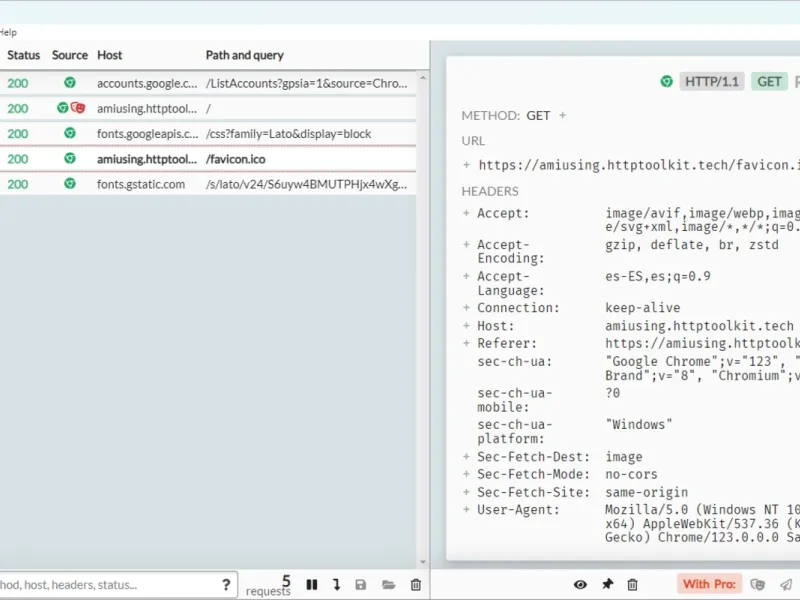Screen dimensions: 800x600
Task: Select the accounts.google.c... ListAccounts request row
Action: pyautogui.click(x=208, y=83)
